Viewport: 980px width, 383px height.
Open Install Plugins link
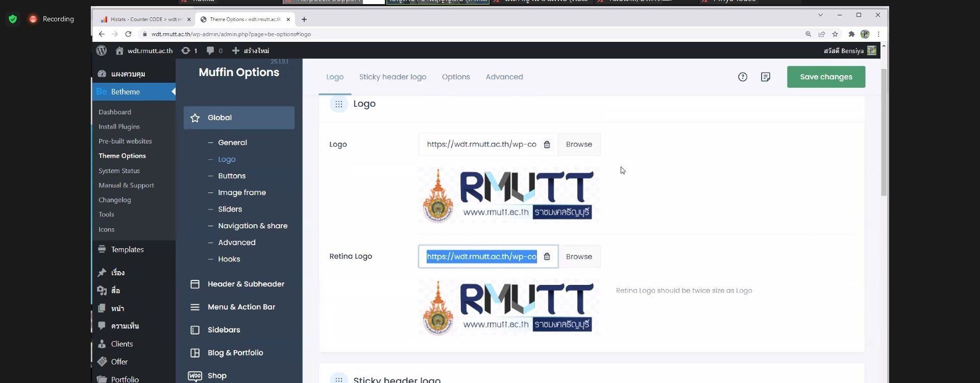coord(119,127)
